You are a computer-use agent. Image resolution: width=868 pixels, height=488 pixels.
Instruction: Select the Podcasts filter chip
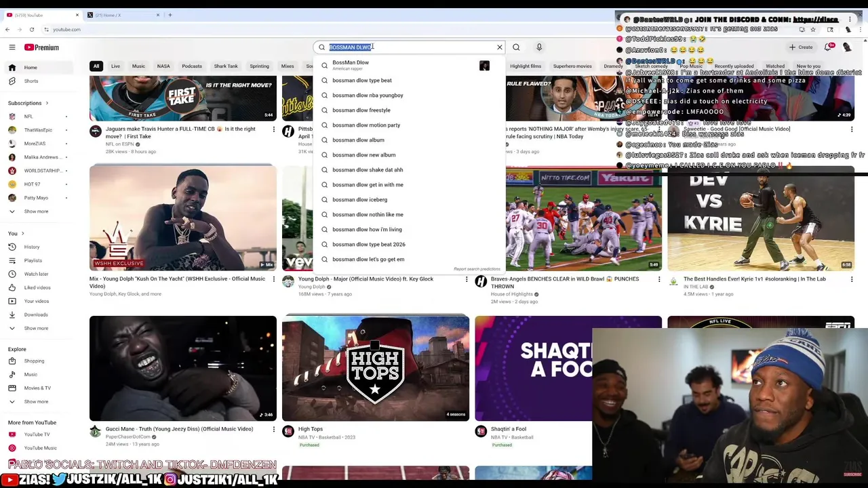(192, 66)
